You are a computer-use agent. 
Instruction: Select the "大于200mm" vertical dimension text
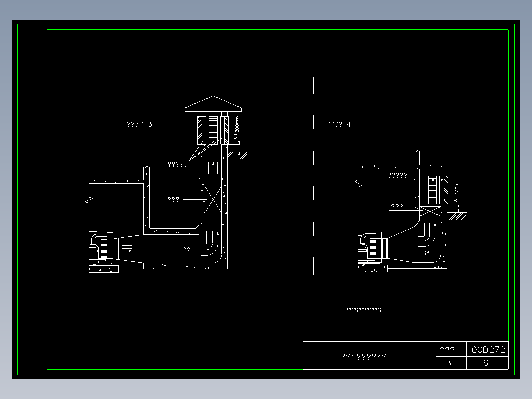(x=236, y=128)
